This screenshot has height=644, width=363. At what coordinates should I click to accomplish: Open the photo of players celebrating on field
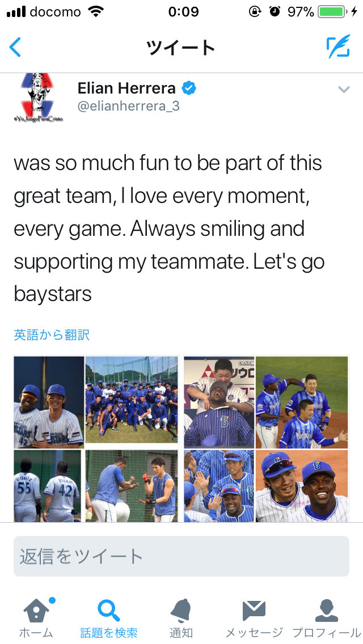(x=302, y=401)
